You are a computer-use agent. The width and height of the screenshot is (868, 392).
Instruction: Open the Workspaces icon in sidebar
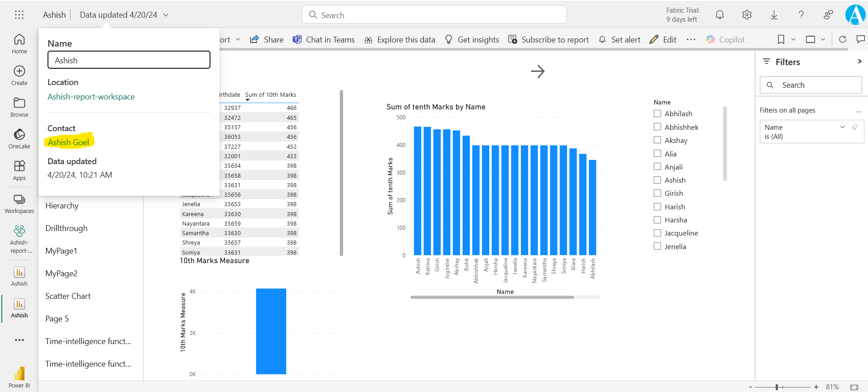tap(19, 200)
